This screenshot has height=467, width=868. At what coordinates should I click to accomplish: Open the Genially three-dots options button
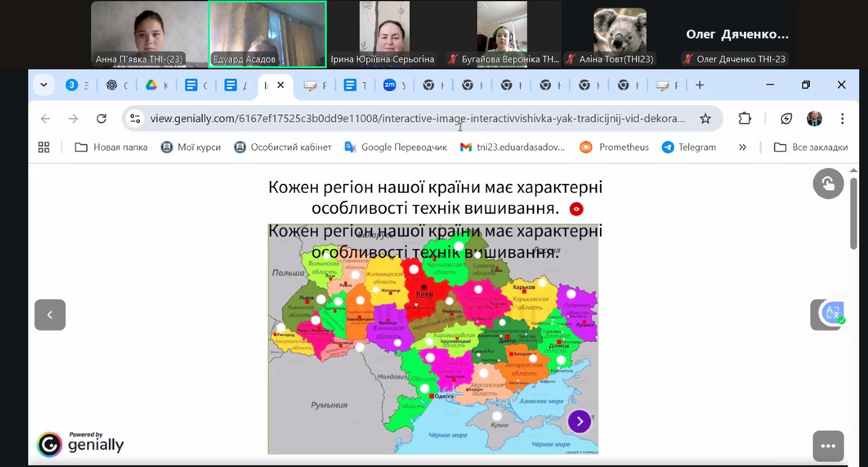click(x=828, y=446)
